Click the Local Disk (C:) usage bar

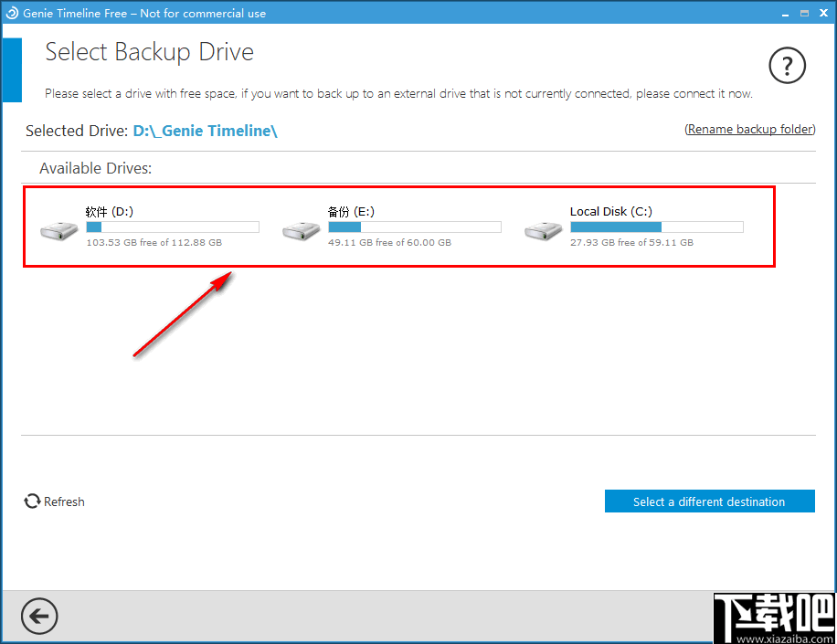point(657,227)
